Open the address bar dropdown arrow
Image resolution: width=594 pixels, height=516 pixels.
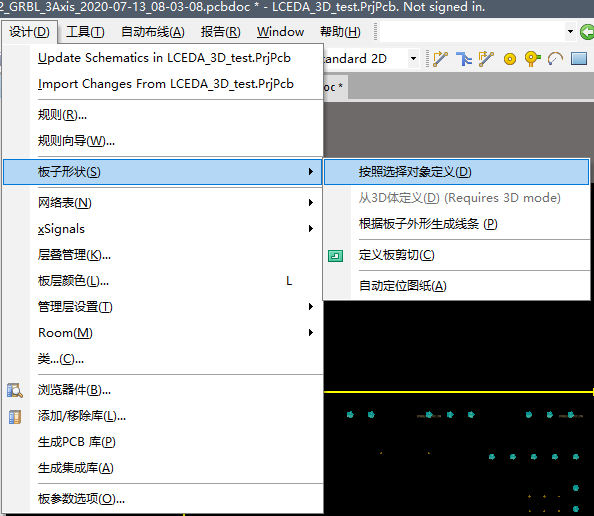(570, 32)
